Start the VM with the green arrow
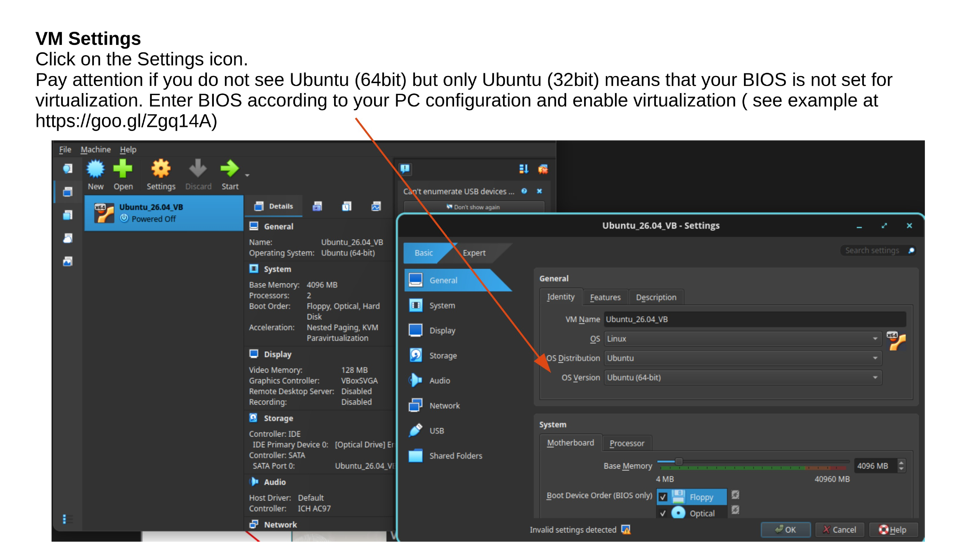Viewport: 980px width, 551px height. coord(229,169)
